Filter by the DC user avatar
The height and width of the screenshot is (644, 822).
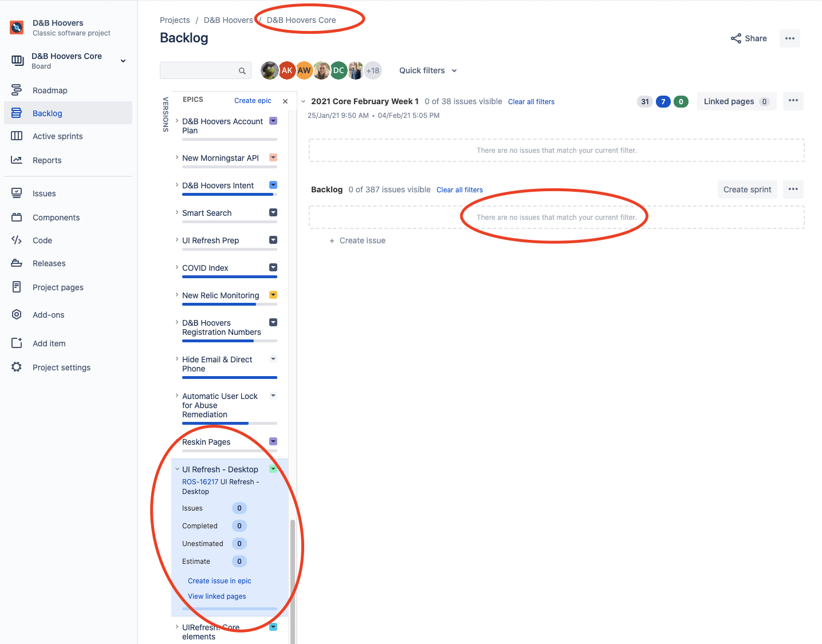(339, 70)
